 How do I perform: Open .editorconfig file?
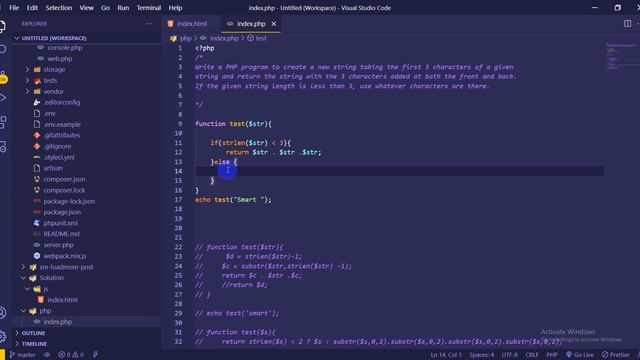tap(62, 102)
